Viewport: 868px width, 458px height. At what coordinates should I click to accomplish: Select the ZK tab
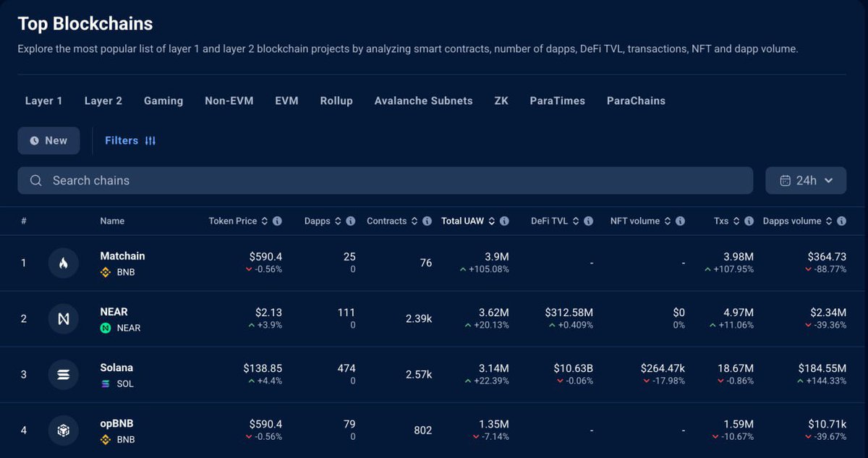(x=501, y=101)
